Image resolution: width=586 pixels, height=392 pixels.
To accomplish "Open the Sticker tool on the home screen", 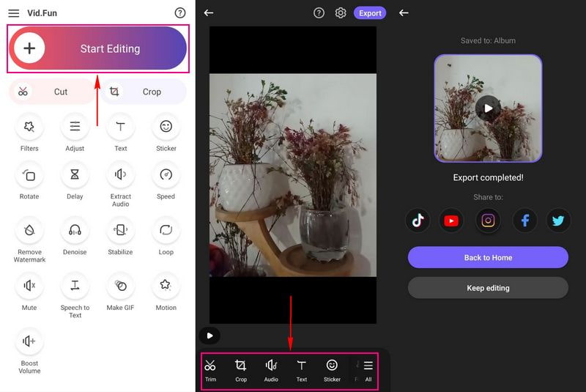I will click(x=166, y=133).
